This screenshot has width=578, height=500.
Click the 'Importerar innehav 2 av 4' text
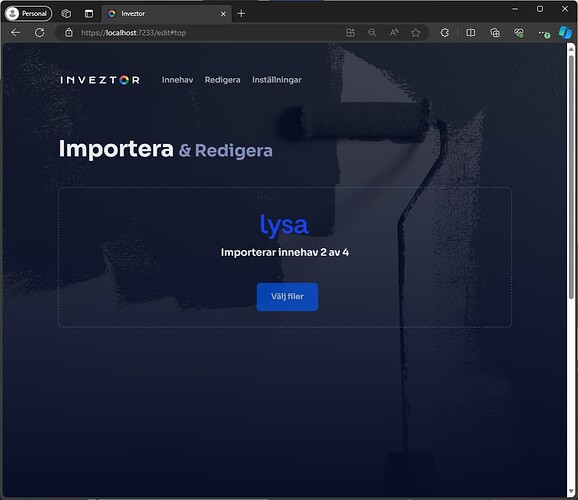(x=285, y=252)
